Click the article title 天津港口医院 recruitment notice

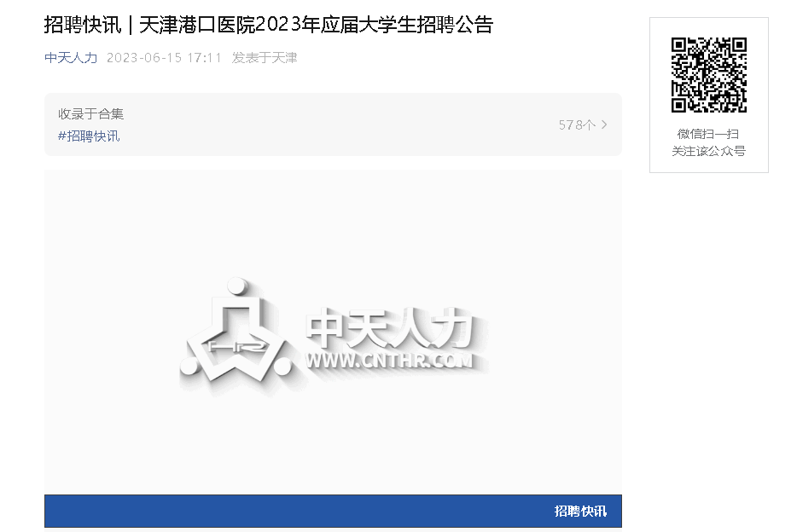(269, 25)
